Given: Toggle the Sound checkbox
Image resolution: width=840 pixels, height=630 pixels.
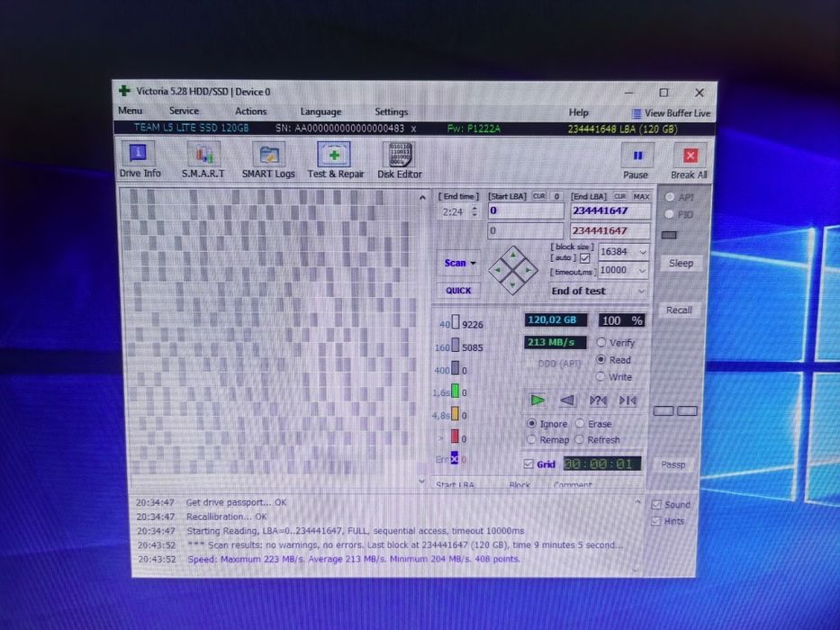Looking at the screenshot, I should pos(656,505).
